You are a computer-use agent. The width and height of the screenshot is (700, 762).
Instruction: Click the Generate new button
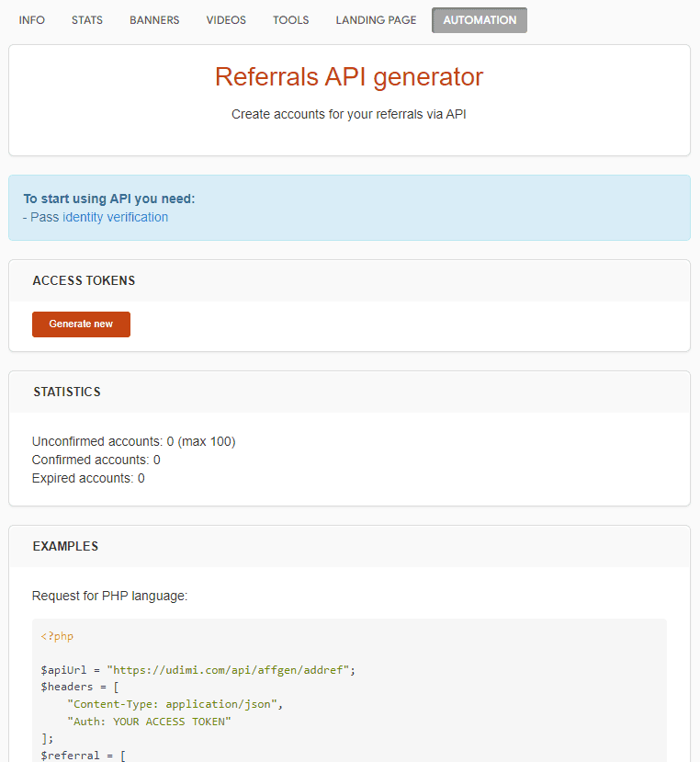click(81, 324)
